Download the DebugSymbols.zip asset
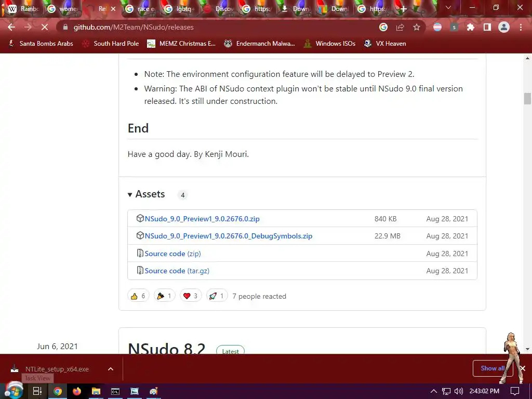The width and height of the screenshot is (532, 399). pyautogui.click(x=229, y=236)
